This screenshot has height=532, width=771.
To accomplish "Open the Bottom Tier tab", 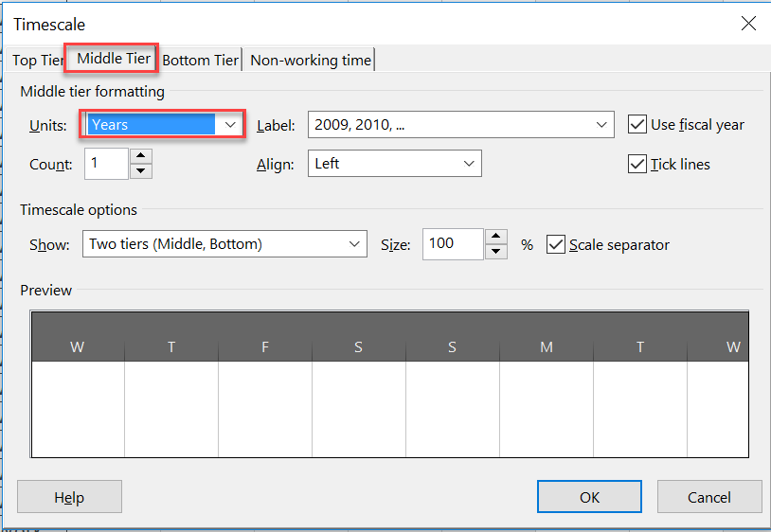I will 200,61.
